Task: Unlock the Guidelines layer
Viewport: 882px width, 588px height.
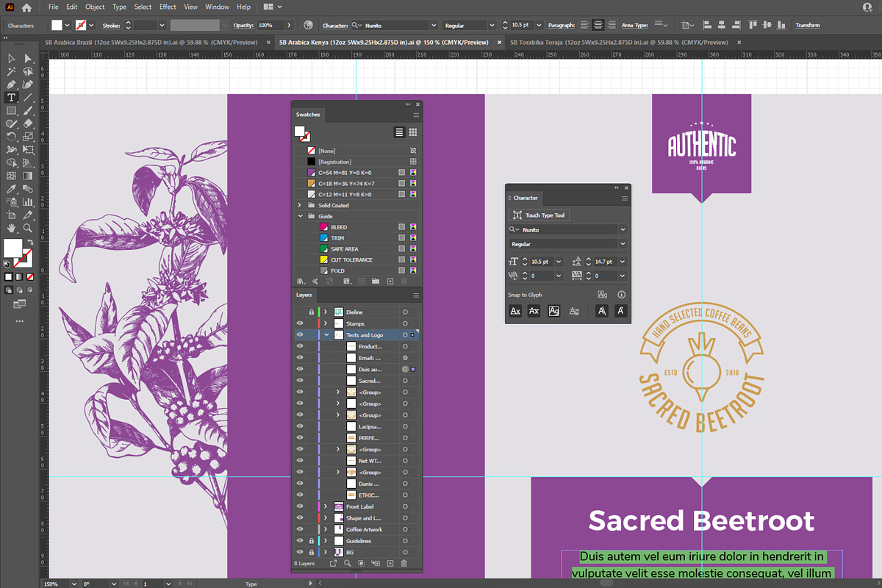Action: click(312, 541)
